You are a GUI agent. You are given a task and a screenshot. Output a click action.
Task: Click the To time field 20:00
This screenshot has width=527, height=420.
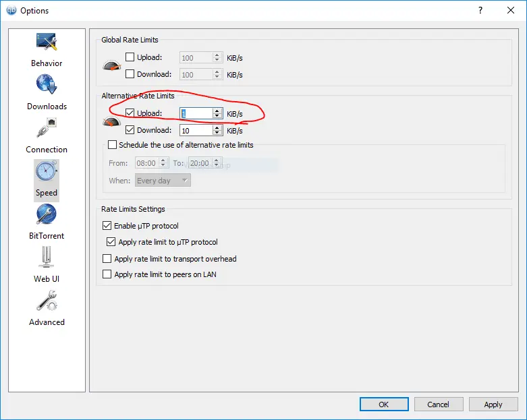point(200,163)
